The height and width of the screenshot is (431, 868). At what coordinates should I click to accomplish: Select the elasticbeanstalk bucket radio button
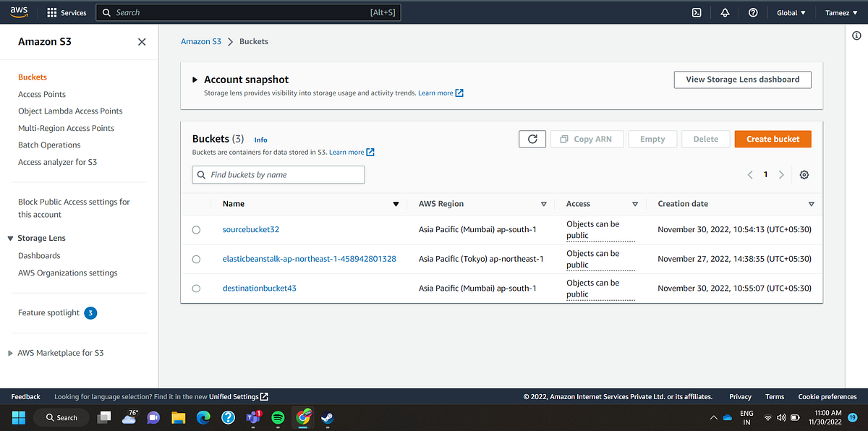click(x=196, y=258)
